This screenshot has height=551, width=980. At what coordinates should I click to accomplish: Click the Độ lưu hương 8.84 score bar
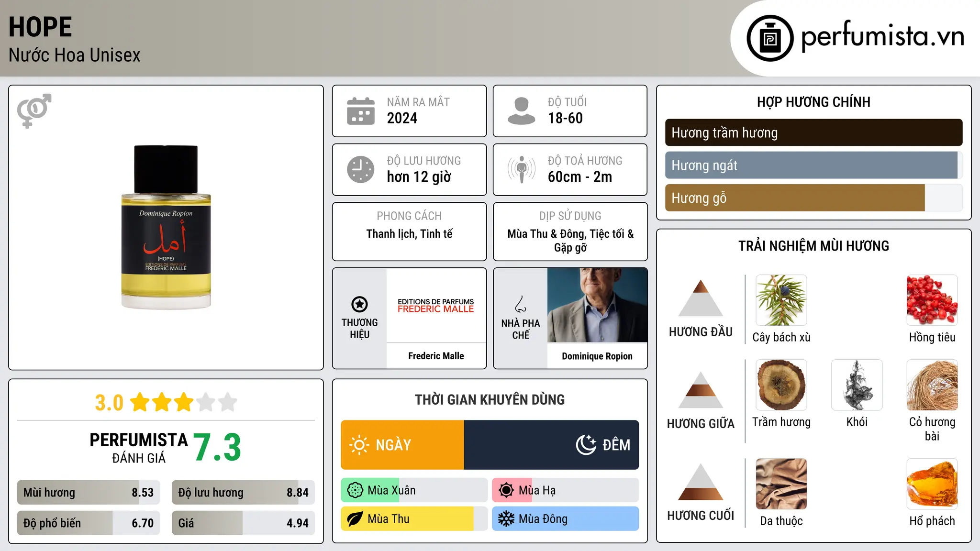[x=243, y=493]
